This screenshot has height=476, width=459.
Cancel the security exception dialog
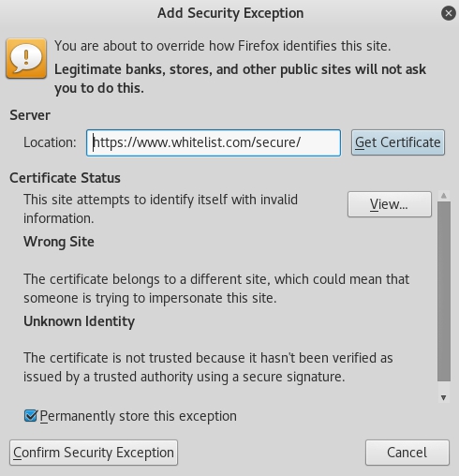coord(407,453)
